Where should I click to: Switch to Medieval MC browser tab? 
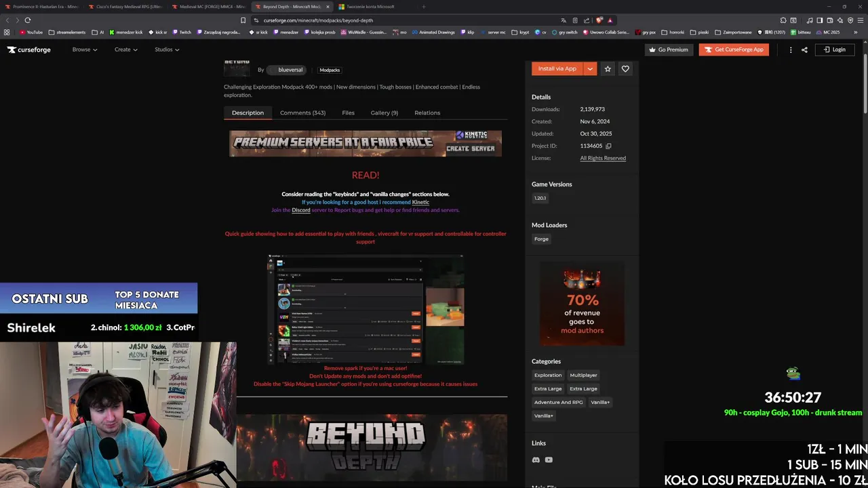pos(208,7)
